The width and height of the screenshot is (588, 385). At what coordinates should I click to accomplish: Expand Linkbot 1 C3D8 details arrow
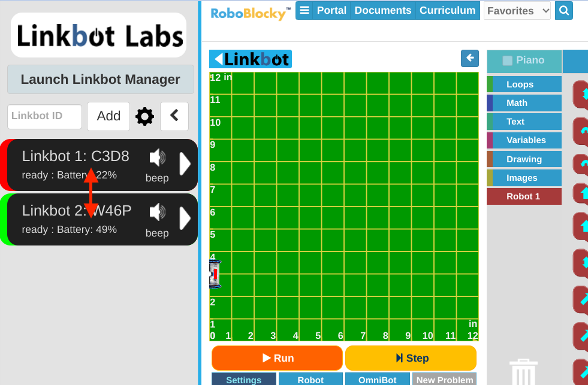(x=185, y=163)
